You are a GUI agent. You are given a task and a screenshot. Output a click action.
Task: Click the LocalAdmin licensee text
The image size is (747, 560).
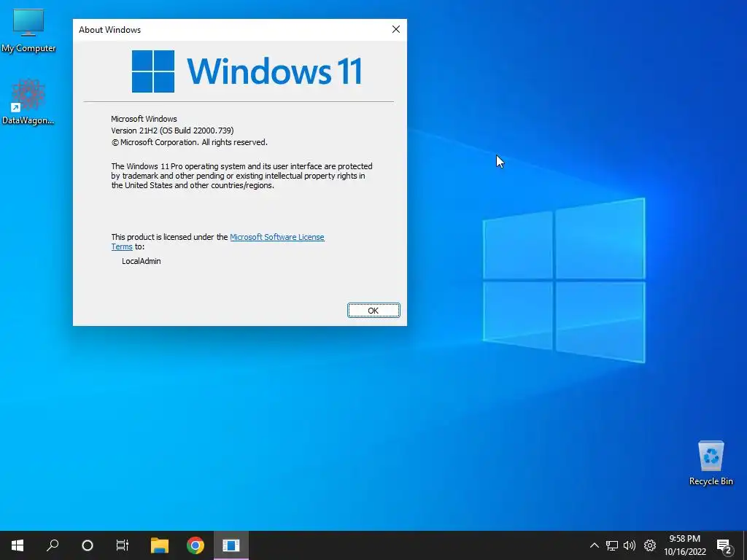[141, 261]
